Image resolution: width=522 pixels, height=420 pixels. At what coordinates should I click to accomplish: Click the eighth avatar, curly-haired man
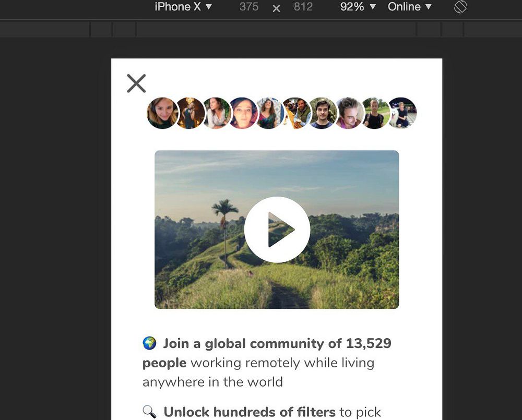click(x=349, y=113)
